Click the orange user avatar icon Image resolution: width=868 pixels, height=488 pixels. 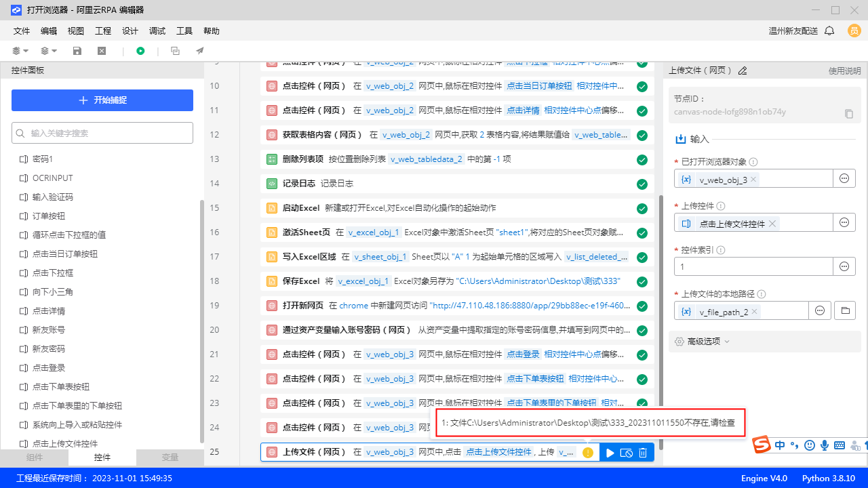[x=854, y=31]
